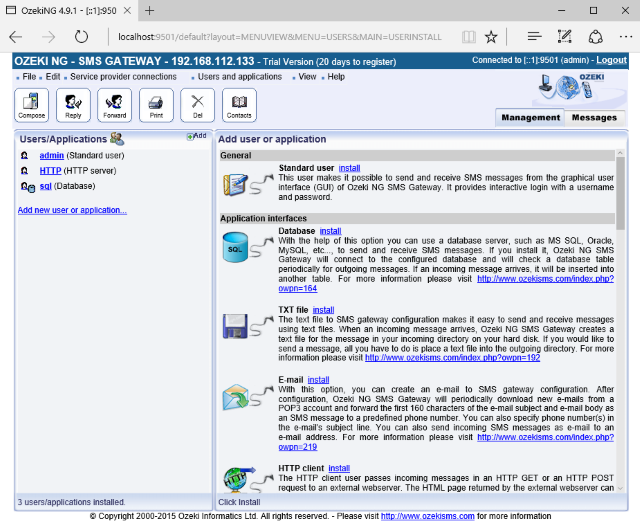Viewport: 640px width, 526px height.
Task: Click the HTTP client globe icon
Action: pyautogui.click(x=239, y=479)
